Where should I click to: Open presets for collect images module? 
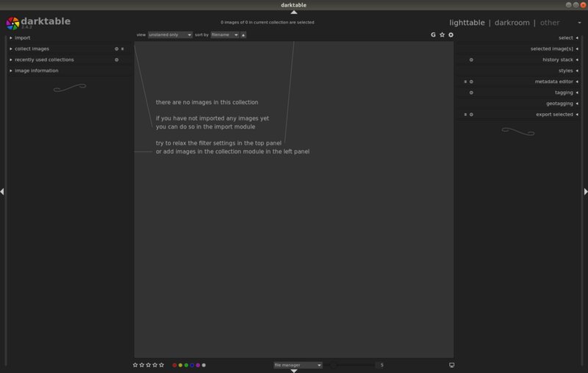[x=123, y=48]
